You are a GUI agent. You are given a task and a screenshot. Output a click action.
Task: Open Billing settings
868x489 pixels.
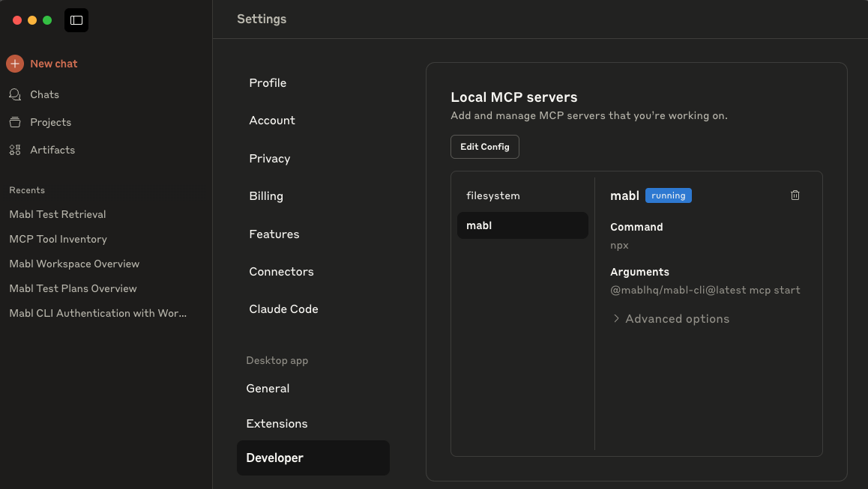[266, 196]
